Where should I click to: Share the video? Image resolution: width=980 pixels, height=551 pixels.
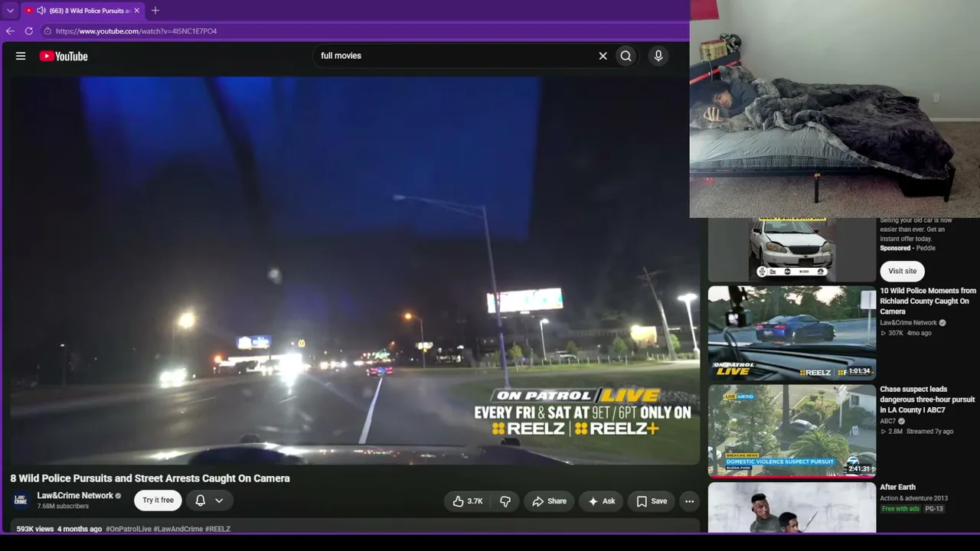tap(549, 501)
